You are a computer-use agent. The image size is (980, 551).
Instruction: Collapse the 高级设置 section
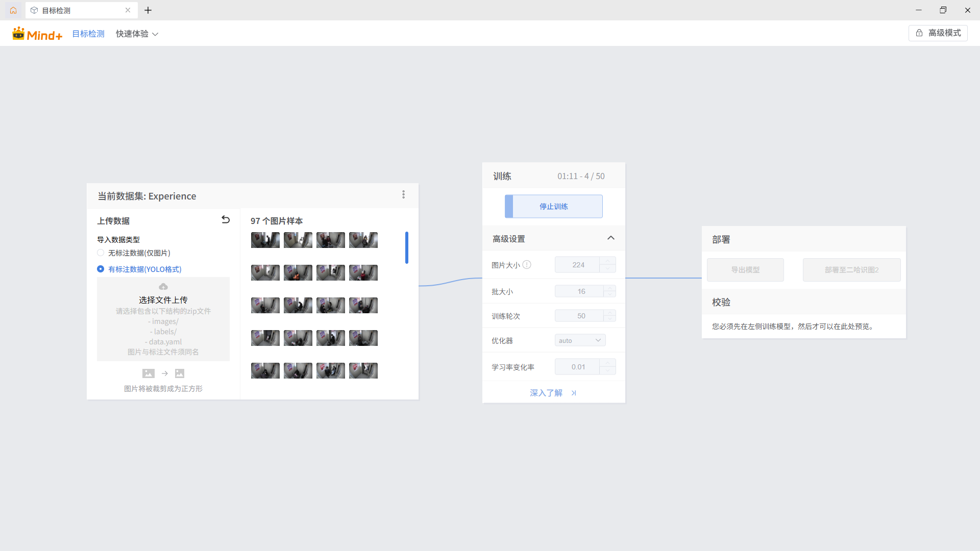610,238
